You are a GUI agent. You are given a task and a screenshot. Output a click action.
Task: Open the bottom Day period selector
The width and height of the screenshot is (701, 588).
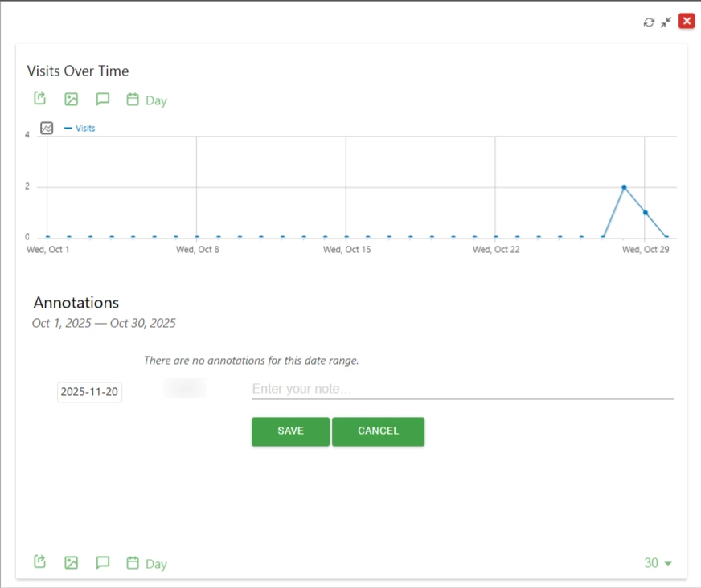click(147, 563)
